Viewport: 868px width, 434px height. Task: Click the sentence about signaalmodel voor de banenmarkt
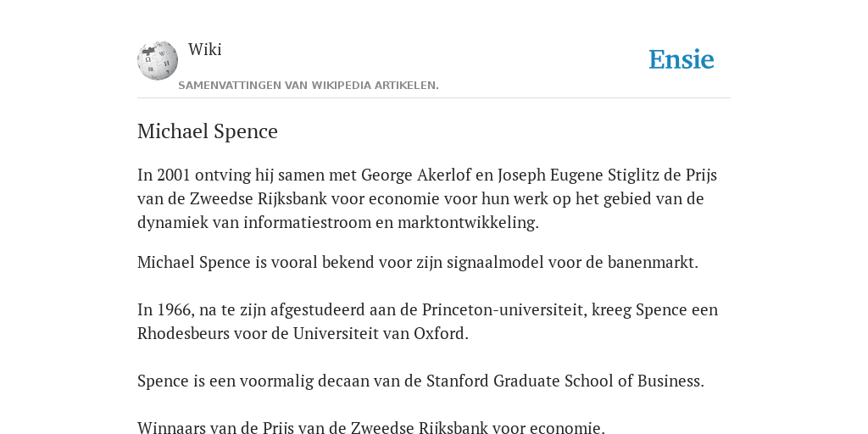click(x=418, y=263)
